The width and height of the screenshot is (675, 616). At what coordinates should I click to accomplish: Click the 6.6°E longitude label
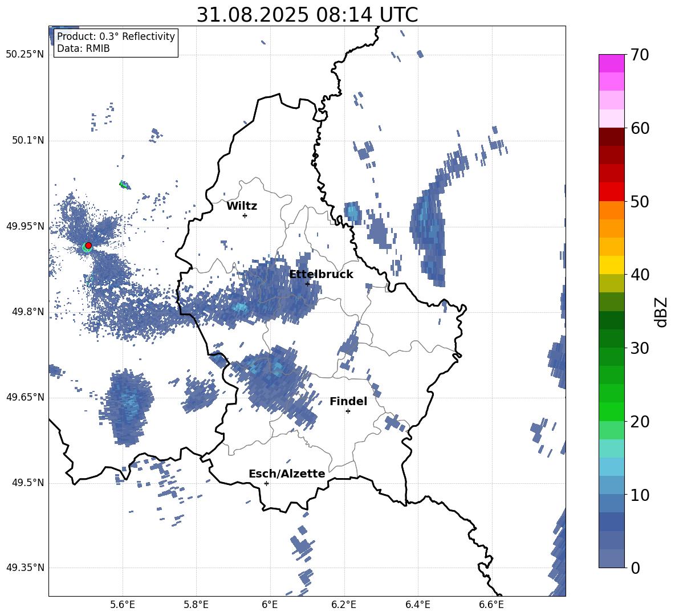[x=491, y=605]
